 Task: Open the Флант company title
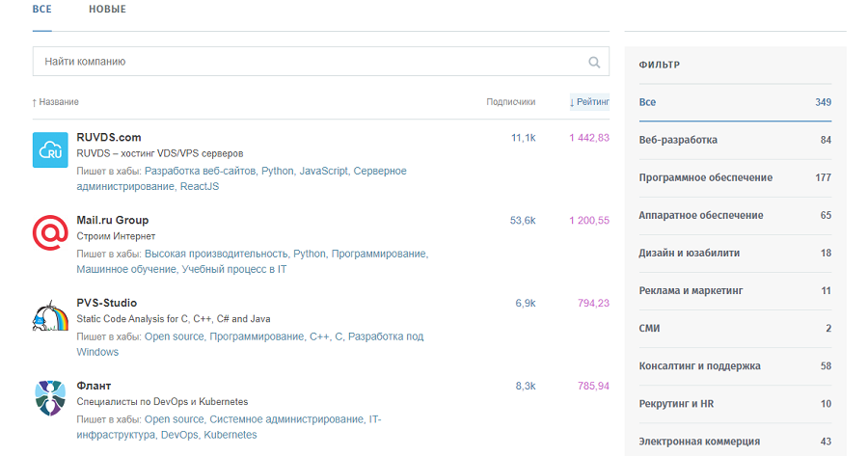(x=94, y=386)
